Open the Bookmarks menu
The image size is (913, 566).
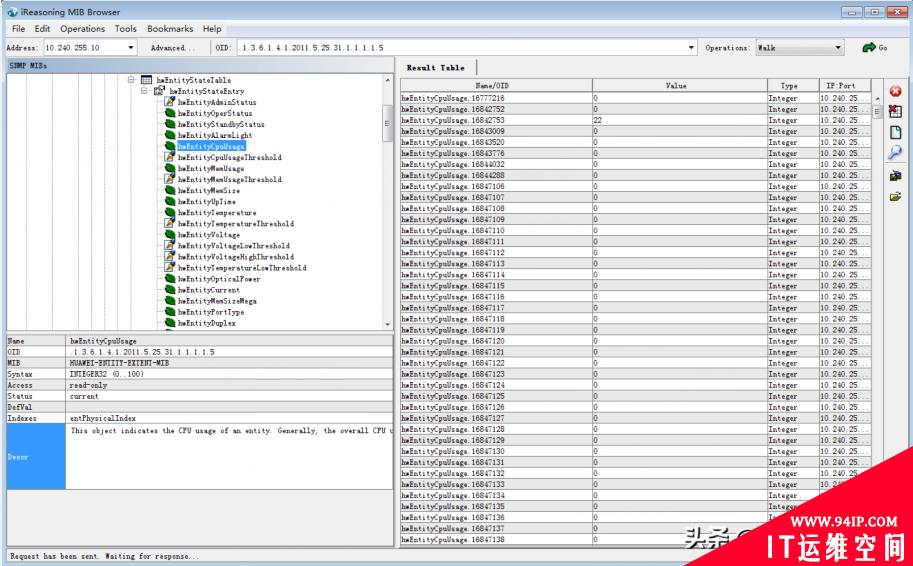tap(170, 29)
